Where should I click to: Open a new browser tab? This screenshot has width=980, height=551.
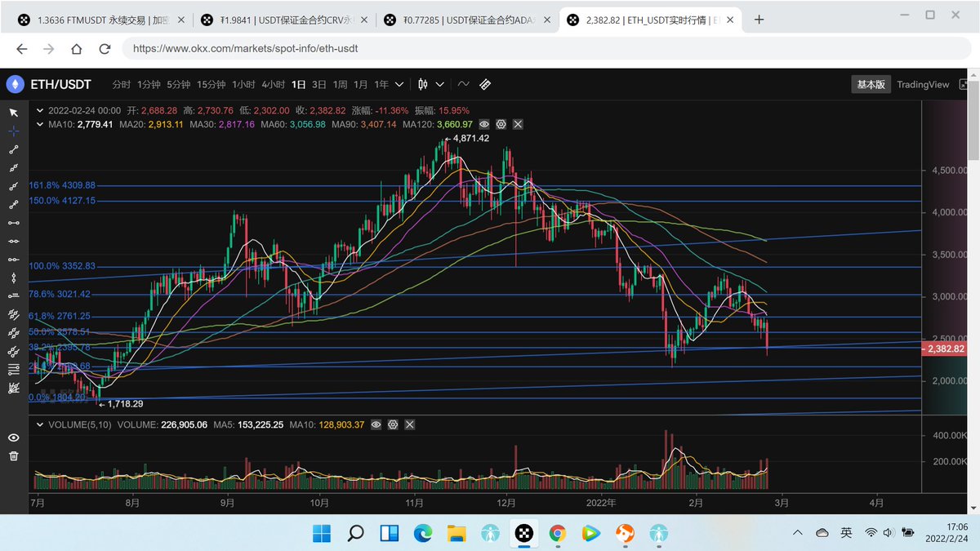[x=759, y=20]
